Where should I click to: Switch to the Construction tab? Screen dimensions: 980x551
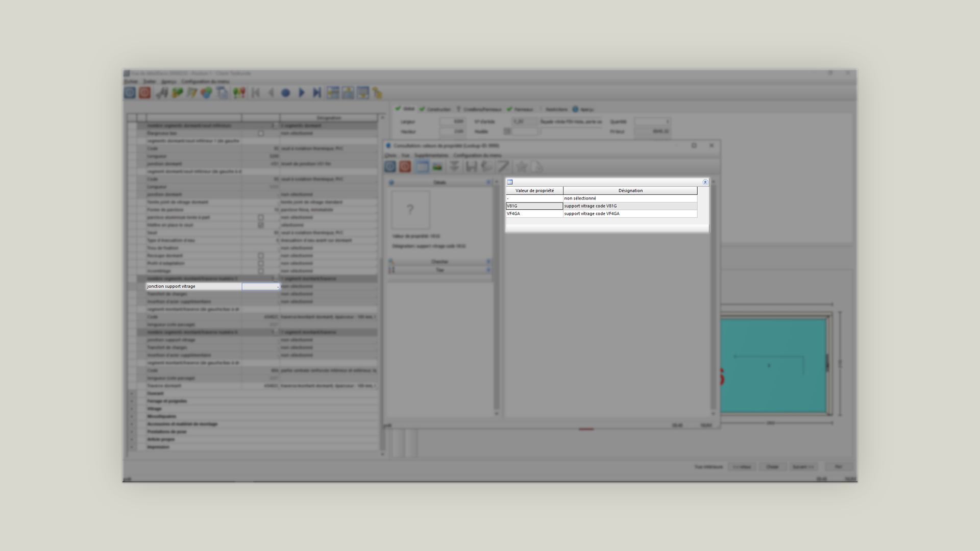point(435,109)
